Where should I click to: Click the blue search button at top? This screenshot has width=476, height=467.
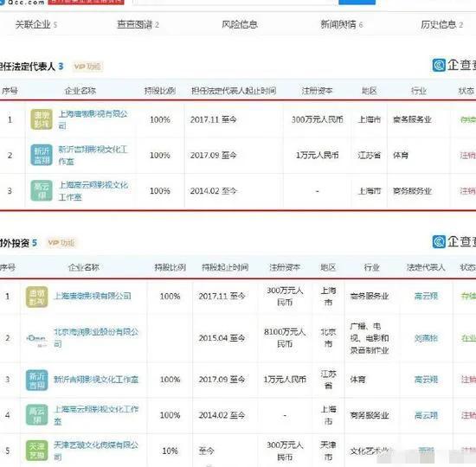point(357,2)
